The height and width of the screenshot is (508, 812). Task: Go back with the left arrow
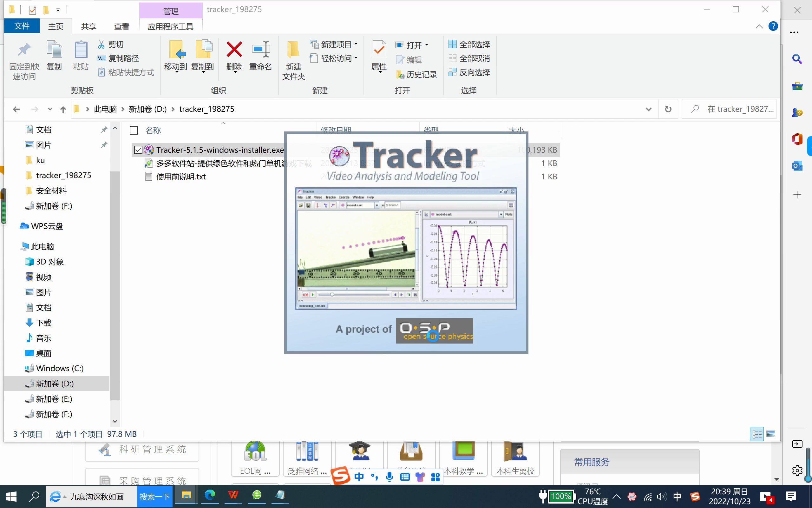(16, 109)
